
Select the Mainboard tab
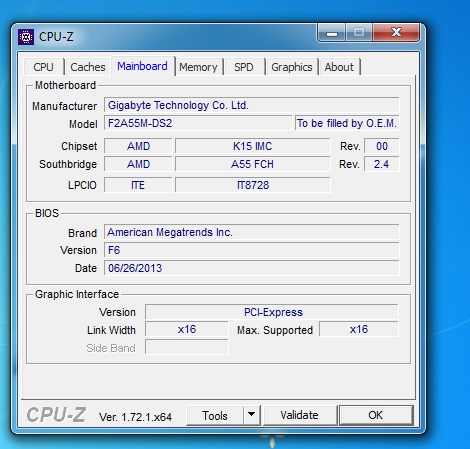pyautogui.click(x=143, y=66)
